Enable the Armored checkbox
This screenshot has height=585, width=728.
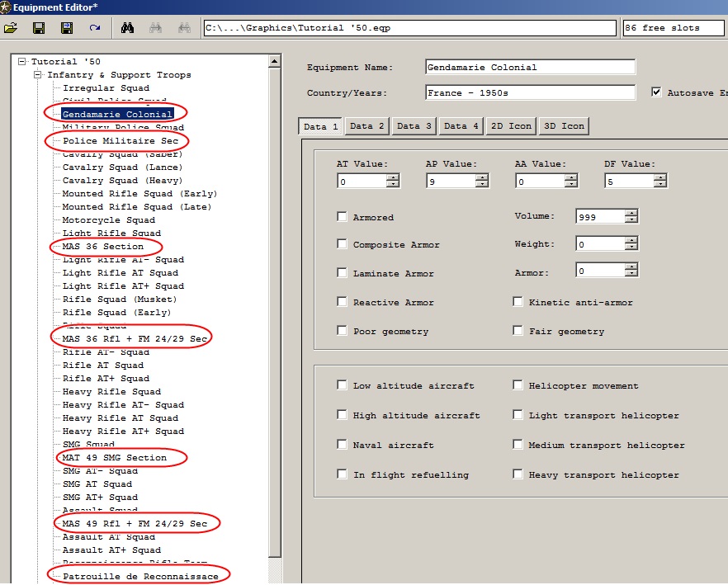click(x=343, y=216)
